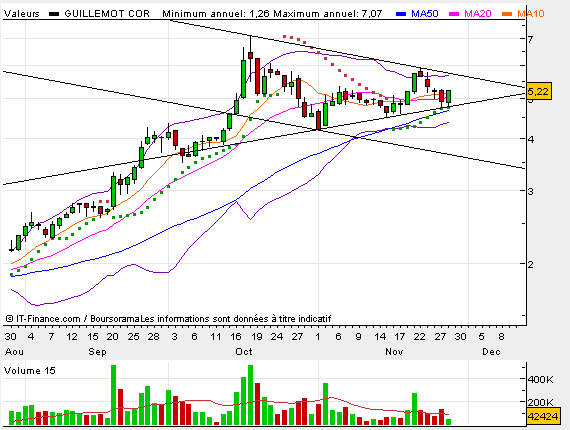Click the blue MA50 legend color swatch
570x430 pixels.
click(401, 14)
